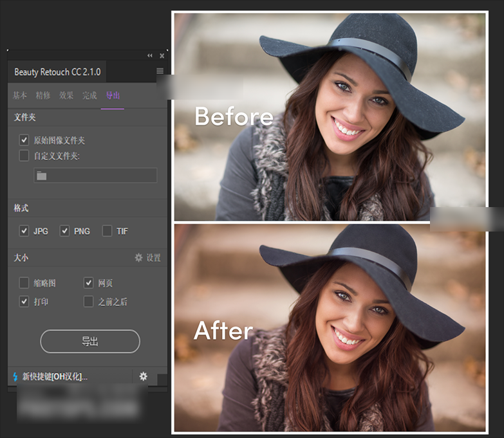Click the folder icon in the path field
This screenshot has width=504, height=438.
click(42, 176)
